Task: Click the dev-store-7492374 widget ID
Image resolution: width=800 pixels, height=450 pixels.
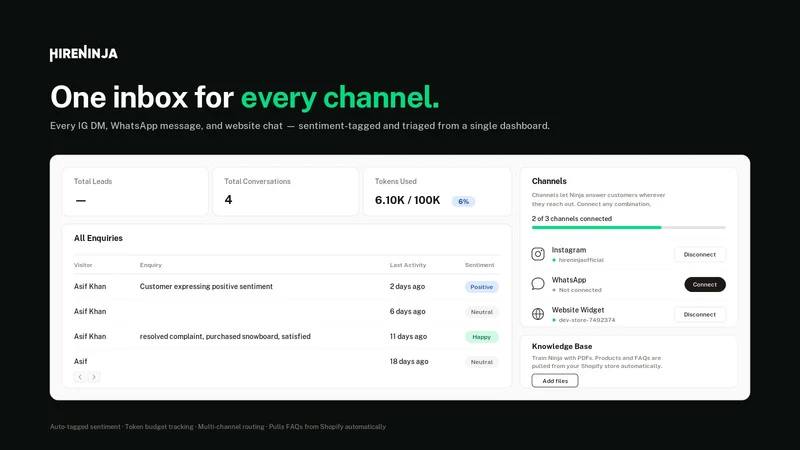Action: click(587, 320)
